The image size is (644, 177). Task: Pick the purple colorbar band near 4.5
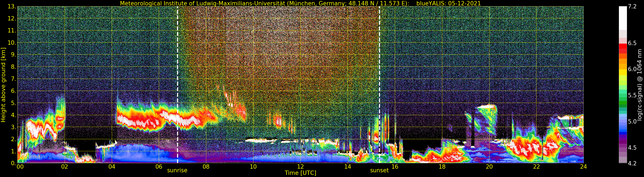623,148
